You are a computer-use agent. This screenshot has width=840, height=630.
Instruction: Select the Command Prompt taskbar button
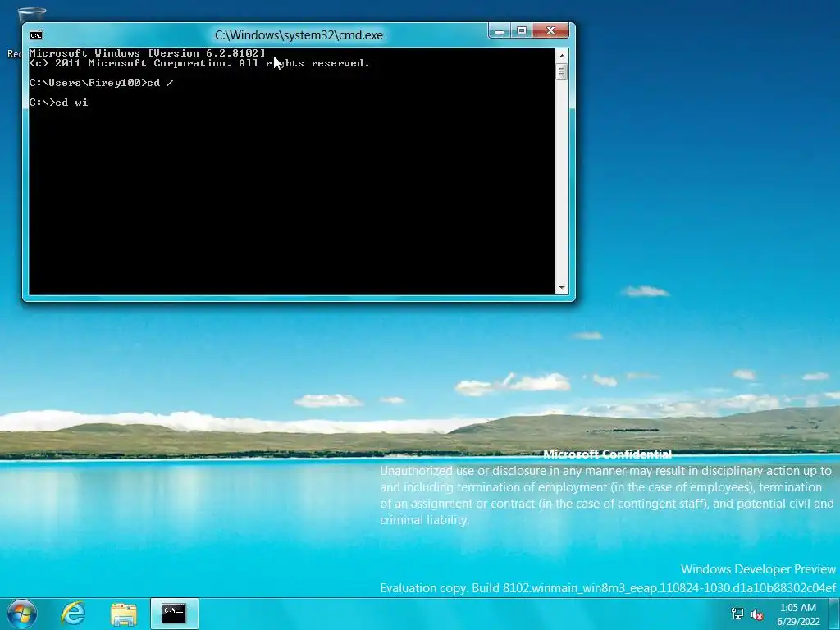point(175,614)
